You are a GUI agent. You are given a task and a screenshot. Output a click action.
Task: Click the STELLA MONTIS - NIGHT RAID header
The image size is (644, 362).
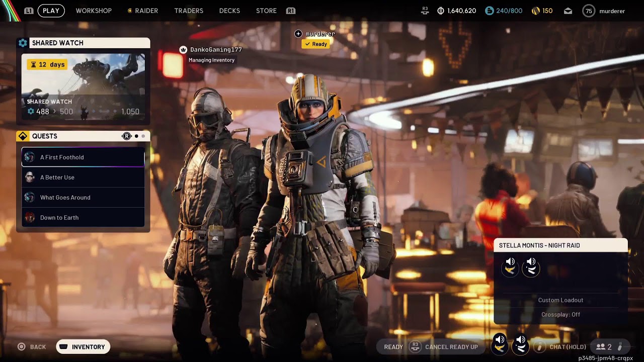(x=560, y=245)
